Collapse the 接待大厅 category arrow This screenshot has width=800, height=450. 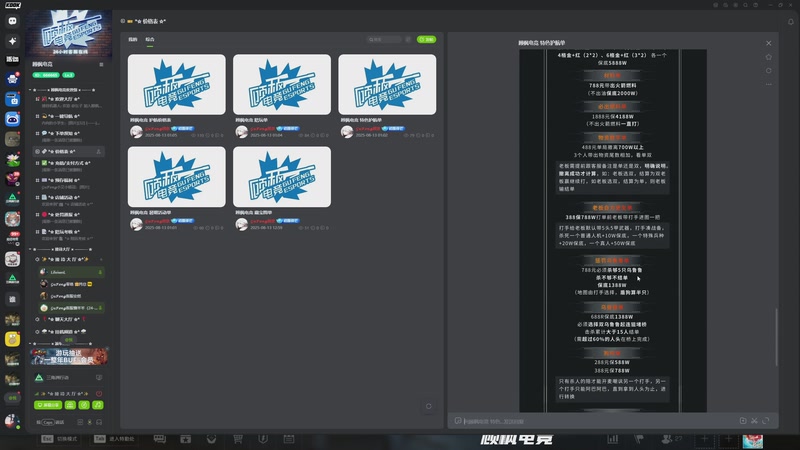click(30, 249)
